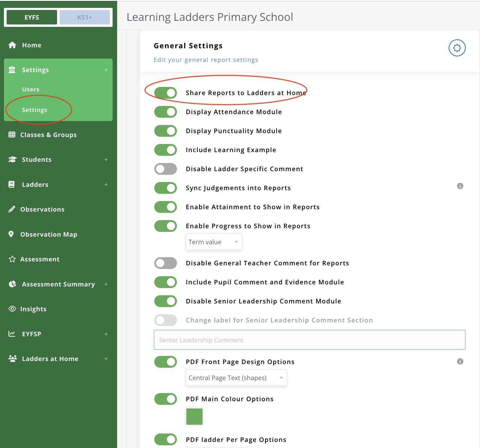
Task: Turn off Display Attendance Module toggle
Action: click(165, 112)
